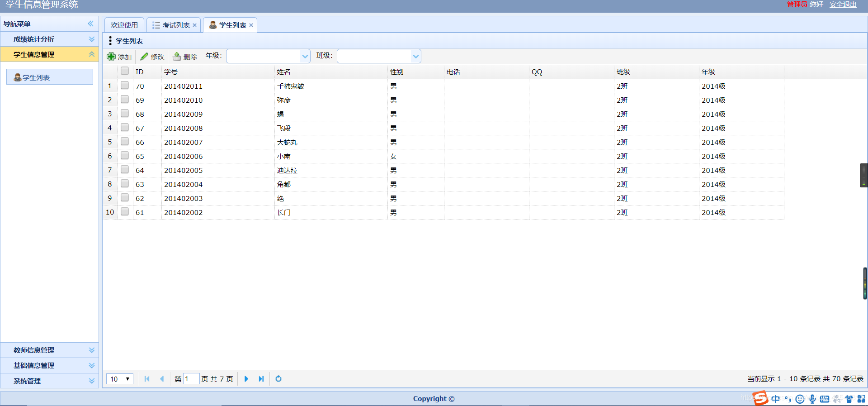Go to previous page of the list
The image size is (868, 406).
tap(161, 379)
